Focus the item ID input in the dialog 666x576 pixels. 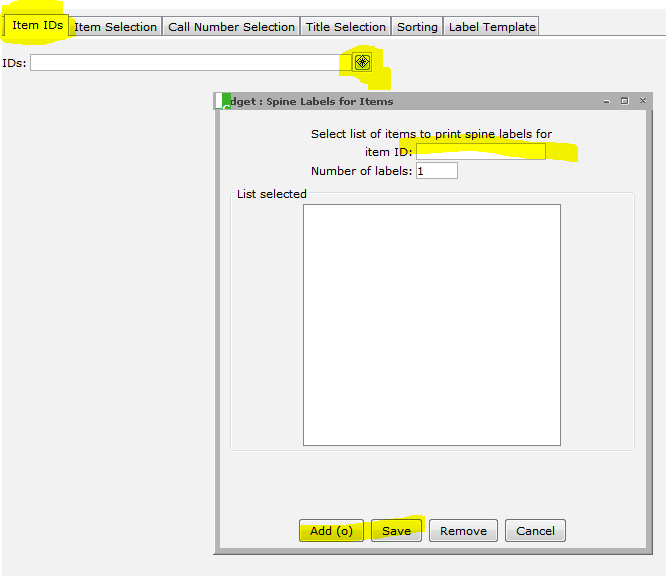coord(480,152)
